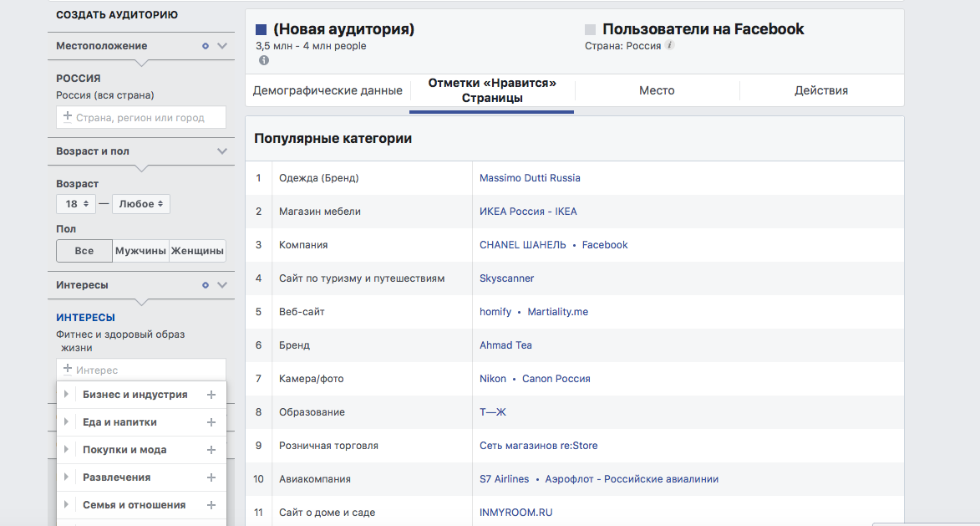Click the Россия (вся страна) location entry
The image size is (980, 526).
click(x=105, y=95)
